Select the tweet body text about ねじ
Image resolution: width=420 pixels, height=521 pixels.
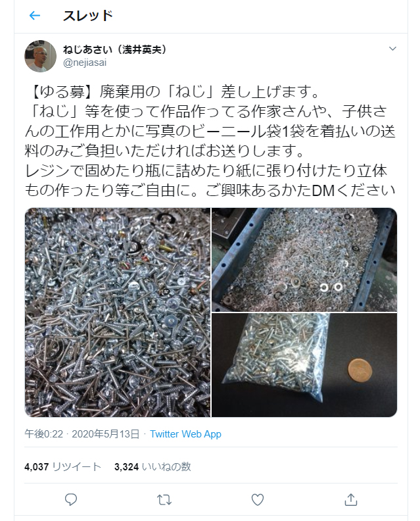(210, 141)
